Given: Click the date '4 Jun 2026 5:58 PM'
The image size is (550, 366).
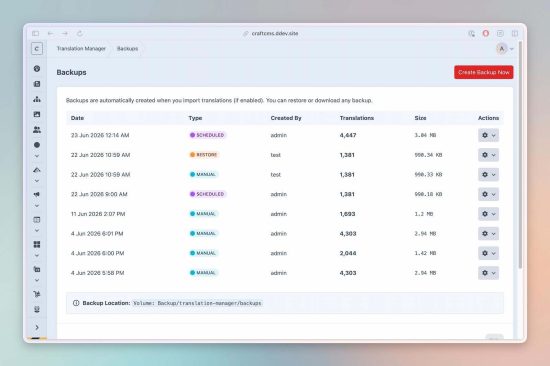Looking at the screenshot, I should 98,273.
